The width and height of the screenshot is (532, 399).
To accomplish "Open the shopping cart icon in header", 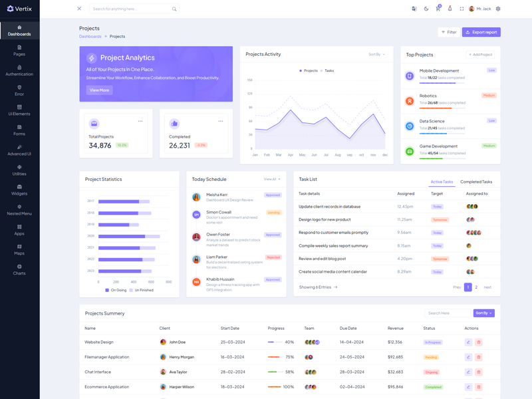I will (438, 9).
